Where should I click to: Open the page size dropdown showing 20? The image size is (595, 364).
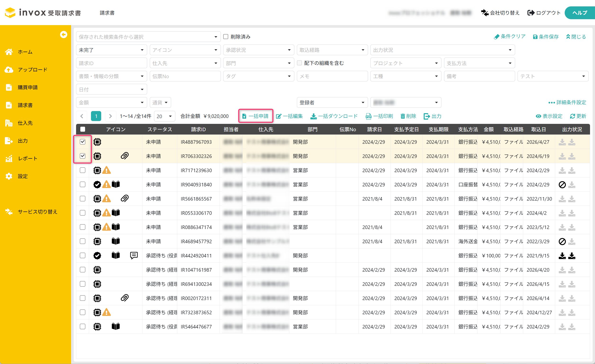[164, 116]
